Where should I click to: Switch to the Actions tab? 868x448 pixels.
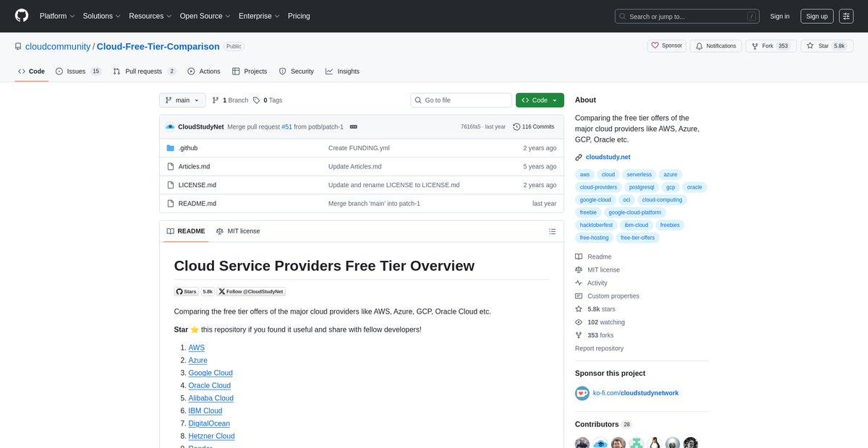click(203, 72)
